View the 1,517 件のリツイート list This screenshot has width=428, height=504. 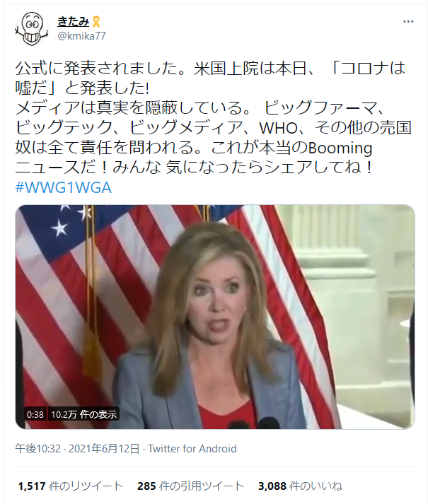[x=71, y=486]
